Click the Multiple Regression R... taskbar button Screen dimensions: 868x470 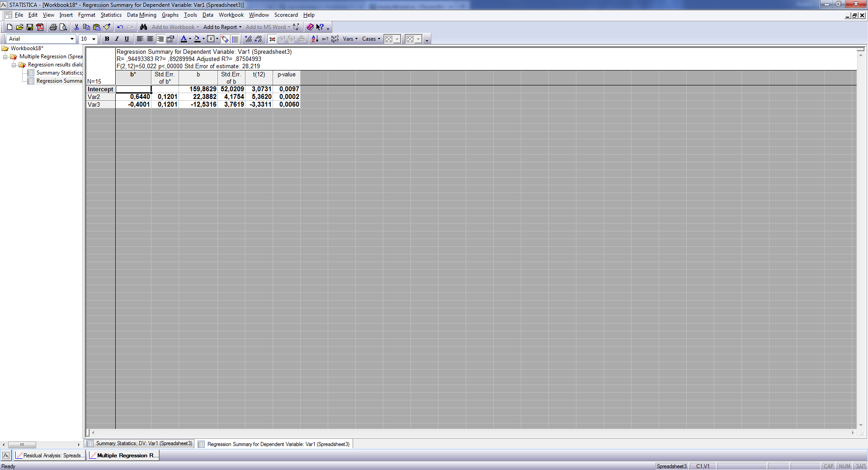pyautogui.click(x=123, y=456)
